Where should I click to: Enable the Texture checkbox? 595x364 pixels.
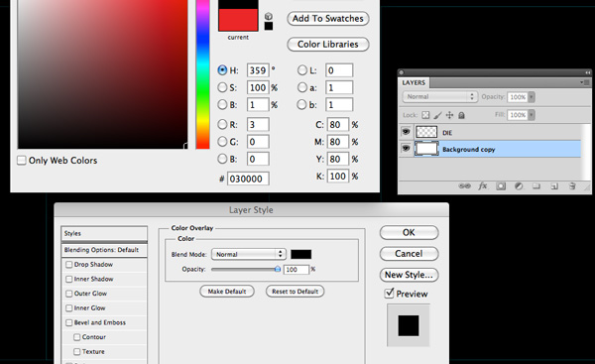[x=77, y=351]
